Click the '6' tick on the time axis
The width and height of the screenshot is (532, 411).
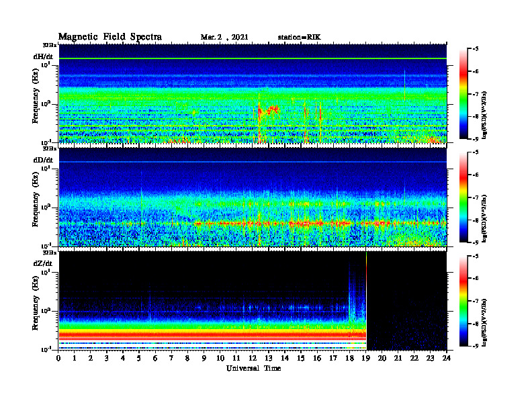(155, 359)
